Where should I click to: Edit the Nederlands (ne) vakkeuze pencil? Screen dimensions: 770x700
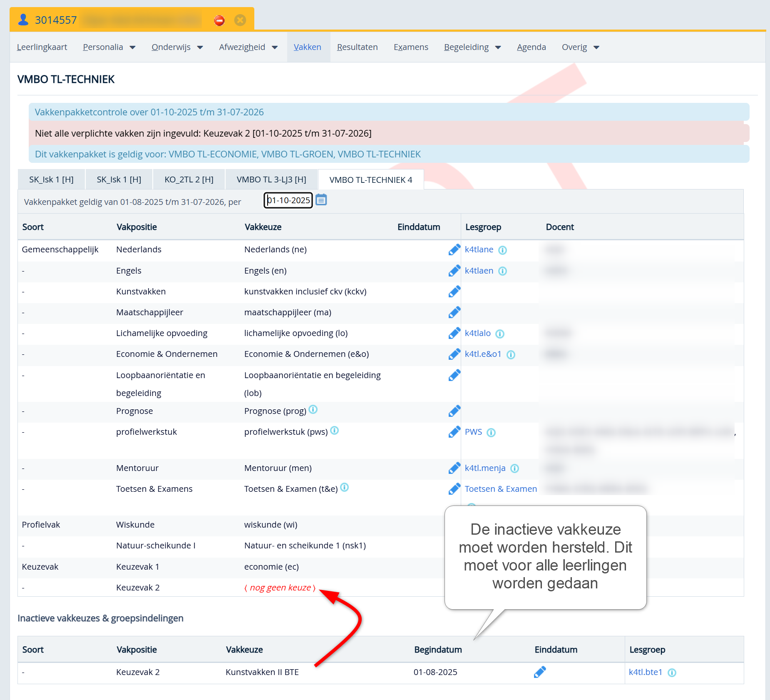454,250
